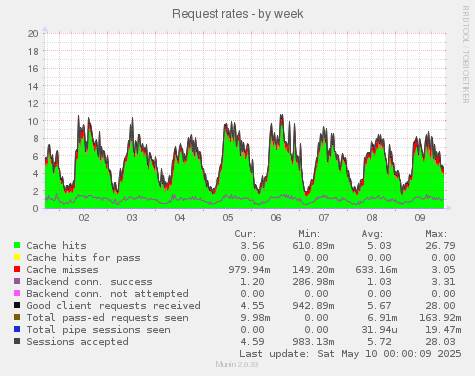The image size is (475, 376).
Task: Click Cache misses current value 979.94m
Action: [x=249, y=270]
